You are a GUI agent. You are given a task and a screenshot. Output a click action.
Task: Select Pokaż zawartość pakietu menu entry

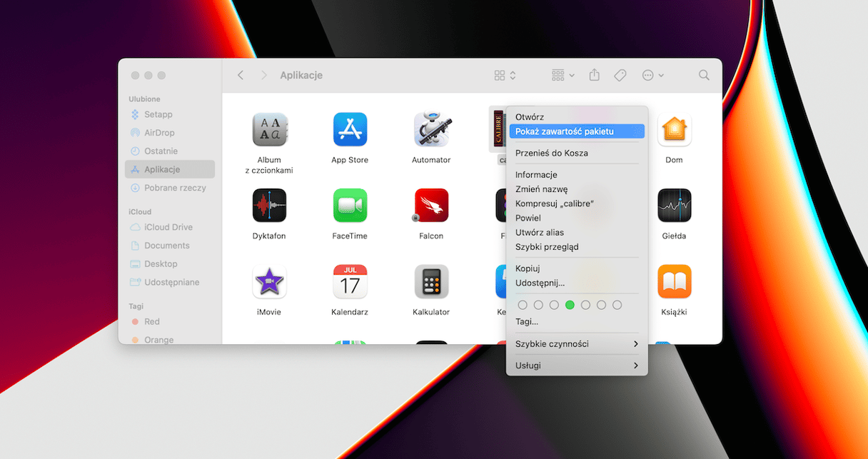coord(577,131)
